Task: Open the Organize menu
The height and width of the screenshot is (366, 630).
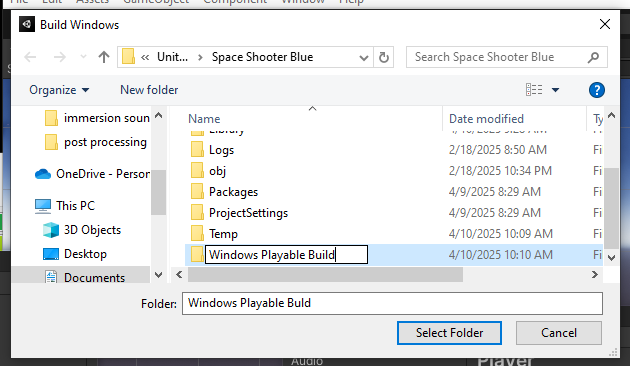Action: (59, 90)
